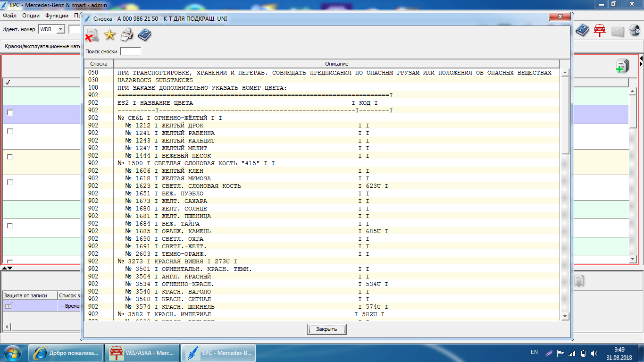
Task: Open the blue help book in EPC toolbar
Action: coord(583,31)
